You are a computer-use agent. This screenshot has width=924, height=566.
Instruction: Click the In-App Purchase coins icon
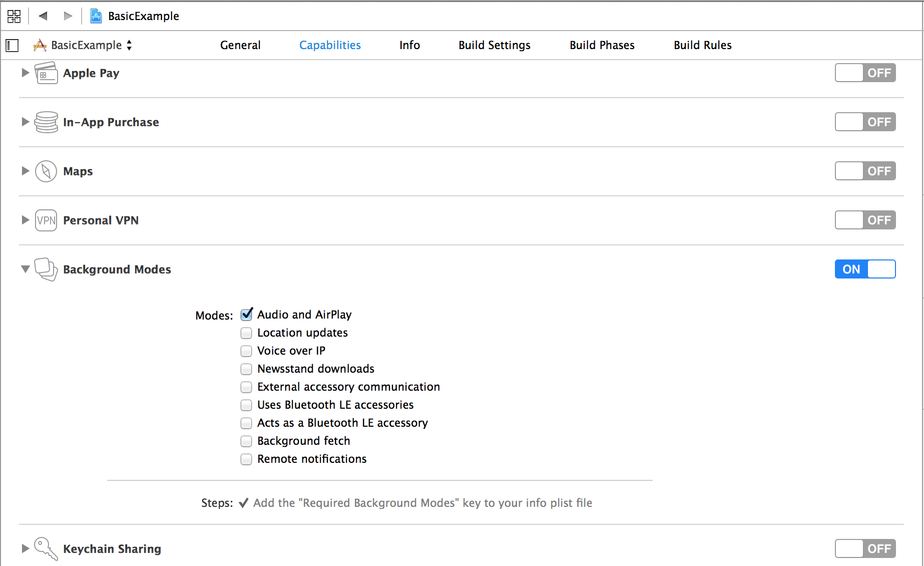(46, 122)
